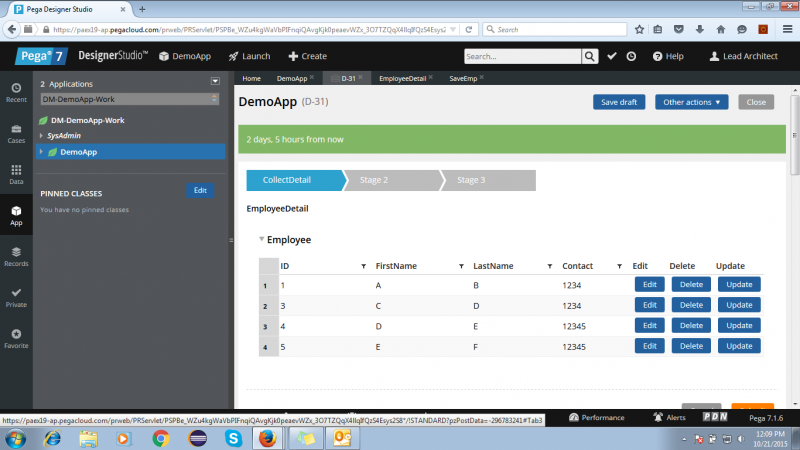
Task: Open the Launch menu
Action: tap(249, 56)
